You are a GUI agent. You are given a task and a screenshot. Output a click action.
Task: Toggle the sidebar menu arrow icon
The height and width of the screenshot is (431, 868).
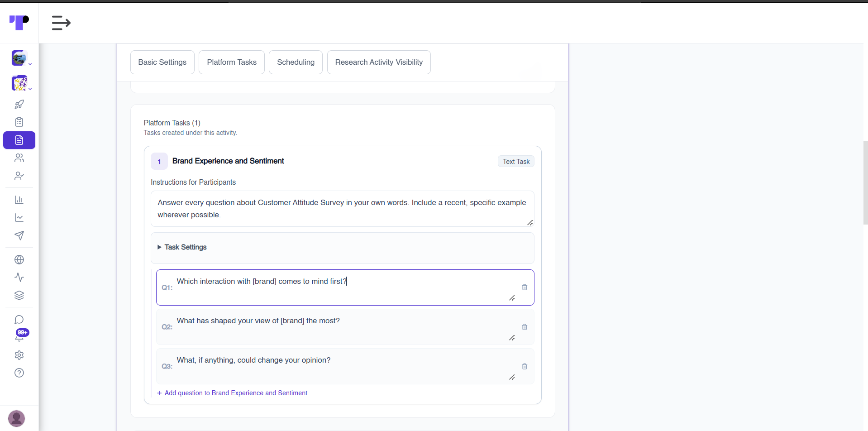point(61,23)
